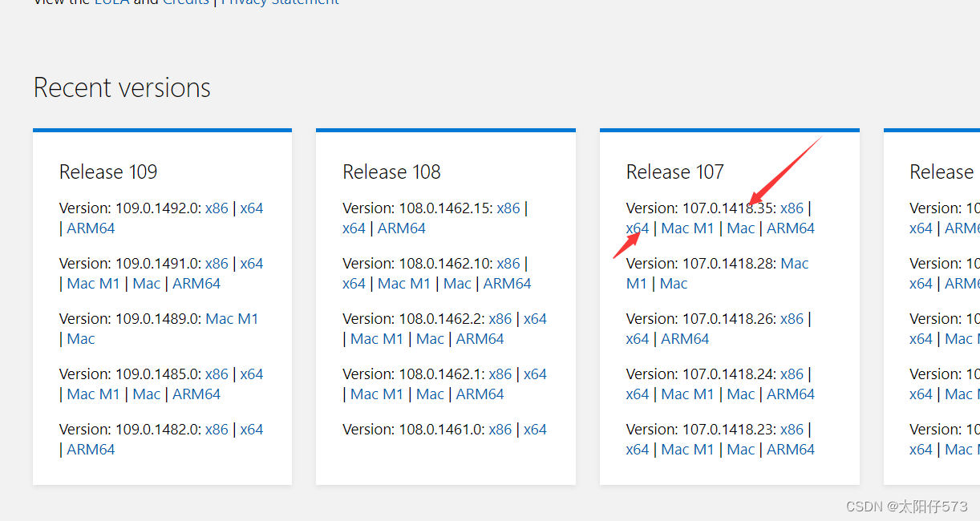Image resolution: width=980 pixels, height=521 pixels.
Task: Choose ARM64 under version 108.0.1462.1
Action: pyautogui.click(x=480, y=394)
